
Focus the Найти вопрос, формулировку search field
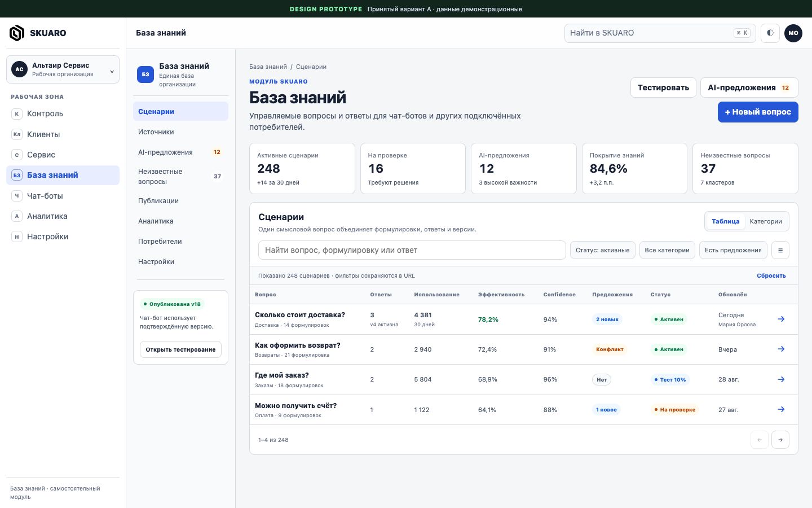click(412, 250)
